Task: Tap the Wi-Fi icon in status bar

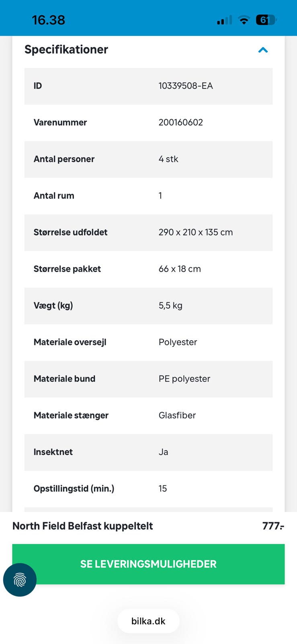Action: (x=244, y=20)
